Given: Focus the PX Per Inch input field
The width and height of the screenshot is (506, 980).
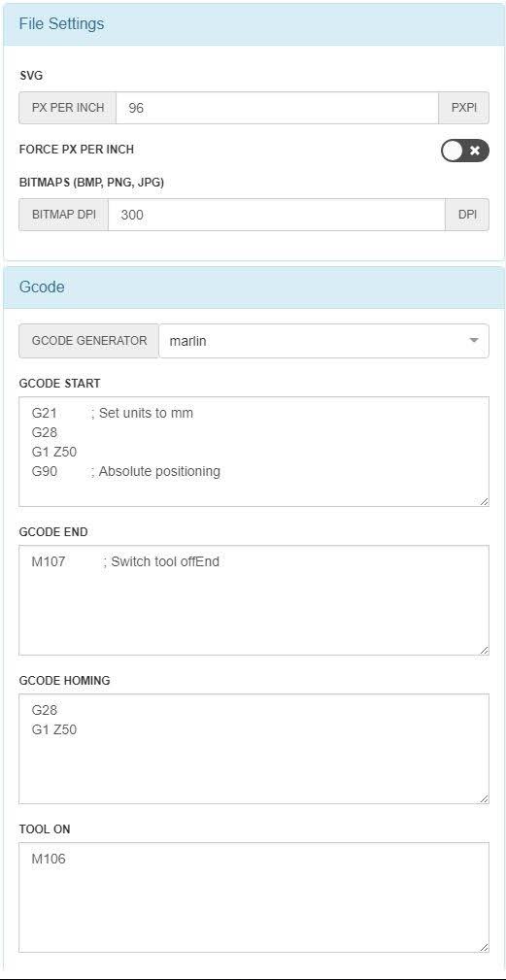Looking at the screenshot, I should tap(277, 108).
